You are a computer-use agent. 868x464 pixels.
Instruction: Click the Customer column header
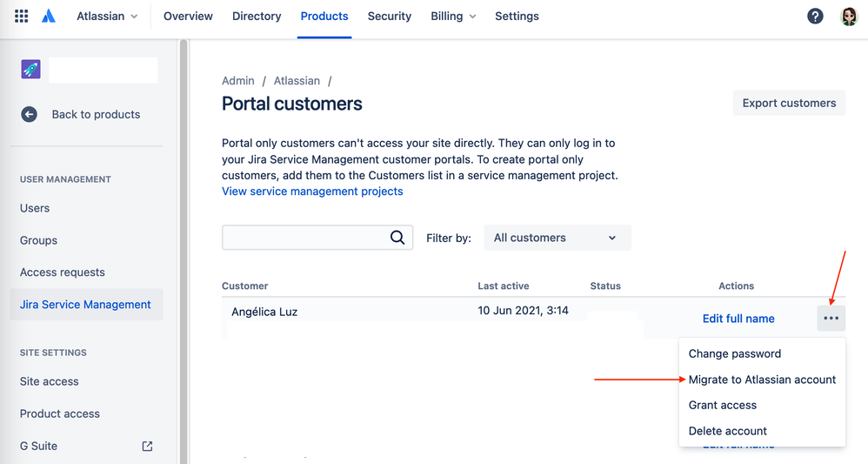tap(244, 286)
